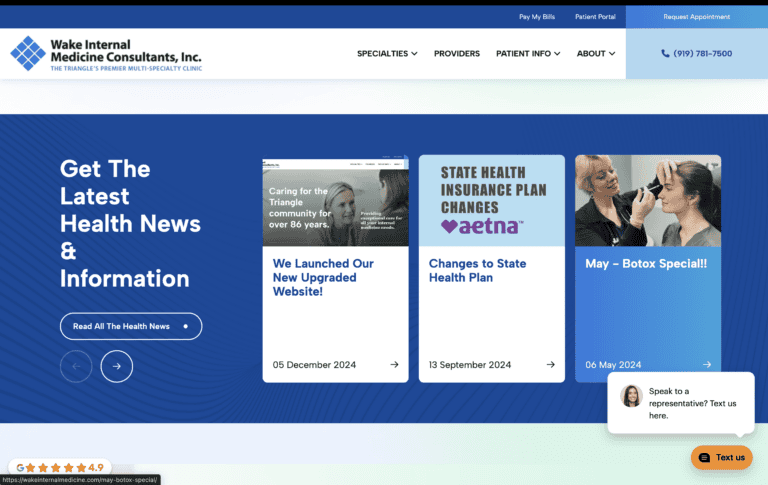Screen dimensions: 768x485
Task: Click arrow on May Botox Special card
Action: coord(706,365)
